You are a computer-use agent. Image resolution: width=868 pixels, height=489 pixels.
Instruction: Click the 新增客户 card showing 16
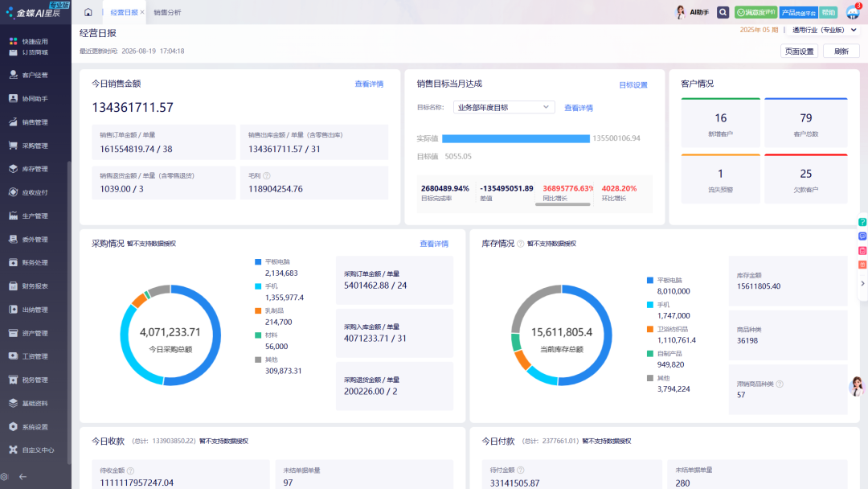coord(720,123)
